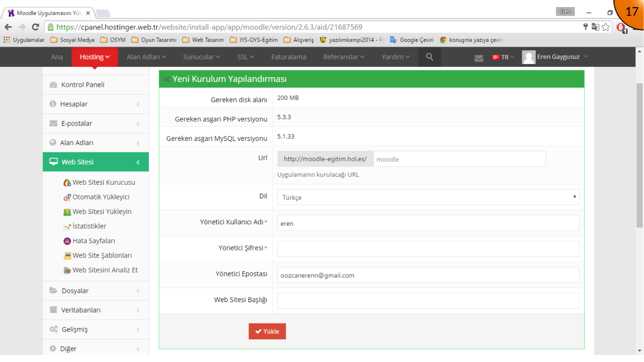Click the E-postalar envelope icon in sidebar

[53, 123]
